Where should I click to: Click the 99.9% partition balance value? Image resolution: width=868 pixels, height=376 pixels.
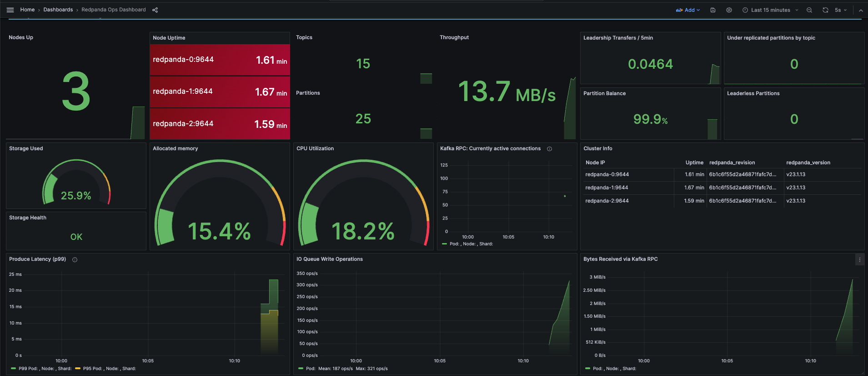pos(650,119)
